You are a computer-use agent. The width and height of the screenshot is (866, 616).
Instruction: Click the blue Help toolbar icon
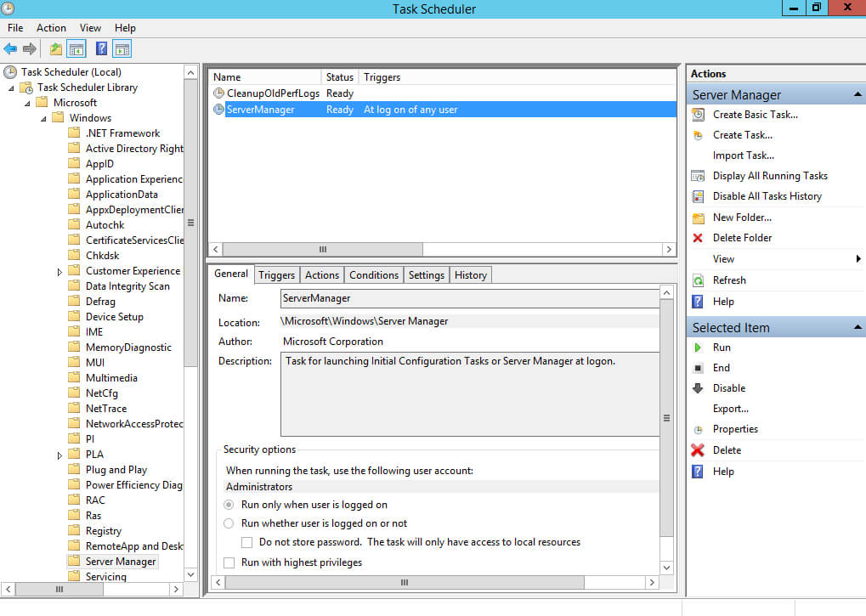102,48
